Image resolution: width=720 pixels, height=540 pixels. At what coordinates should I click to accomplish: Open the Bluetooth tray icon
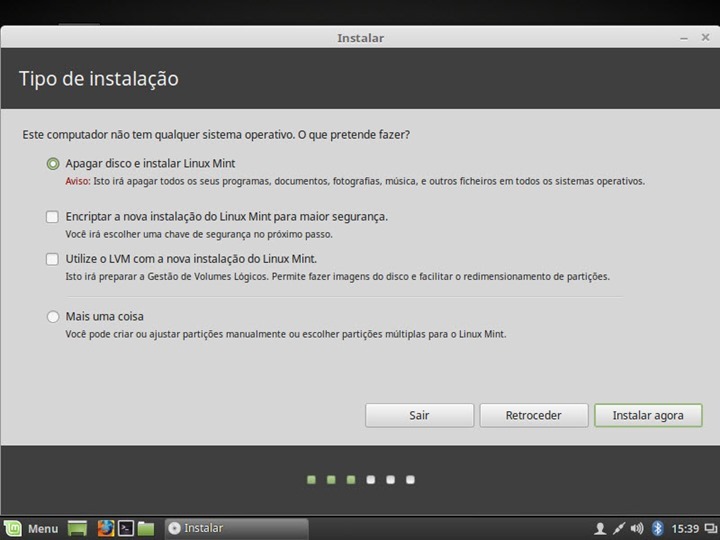pyautogui.click(x=657, y=529)
